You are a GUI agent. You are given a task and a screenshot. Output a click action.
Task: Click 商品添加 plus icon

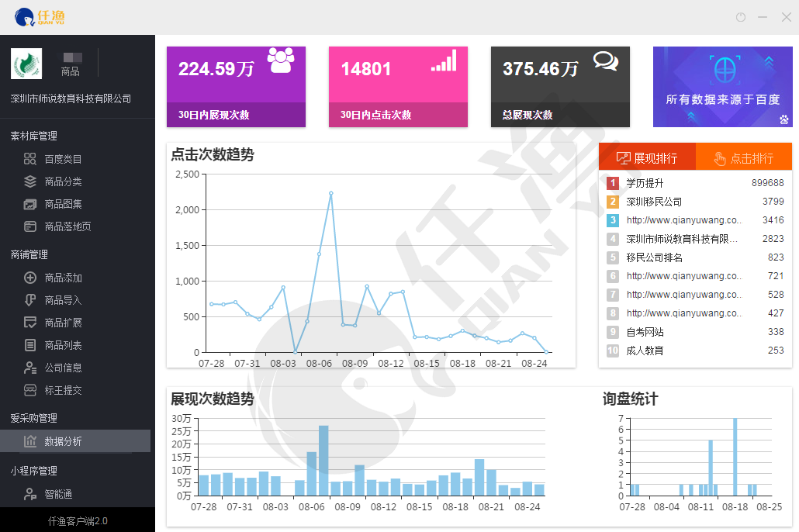pyautogui.click(x=30, y=278)
